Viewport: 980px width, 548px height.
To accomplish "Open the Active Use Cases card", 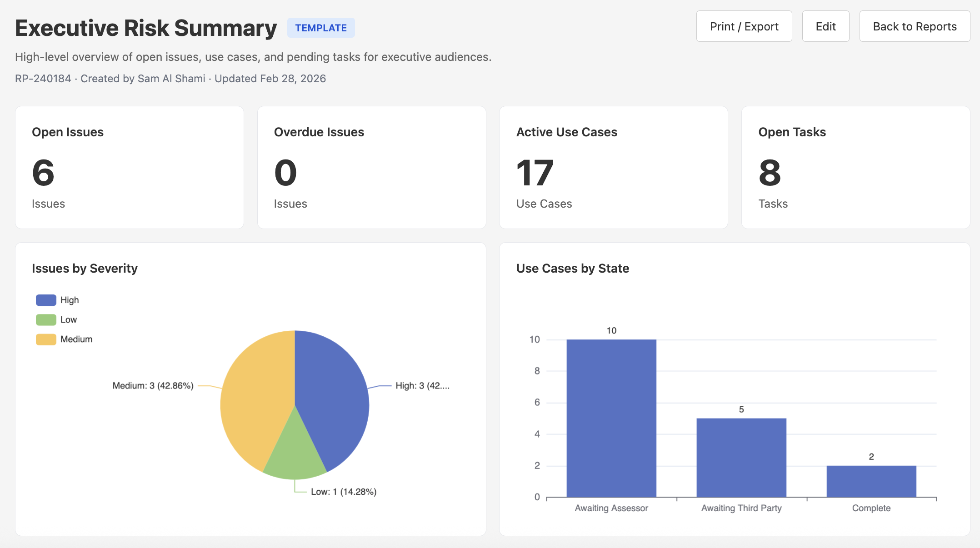I will coord(613,167).
